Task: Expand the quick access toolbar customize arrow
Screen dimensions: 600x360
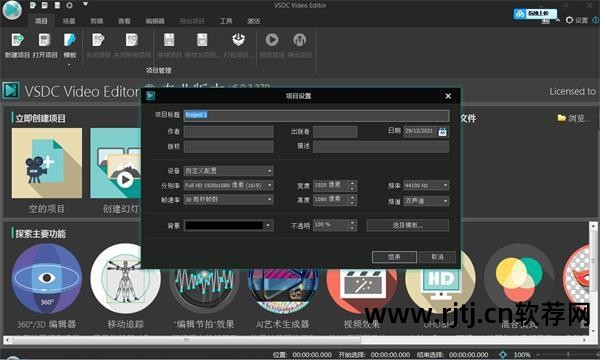Action: [85, 5]
